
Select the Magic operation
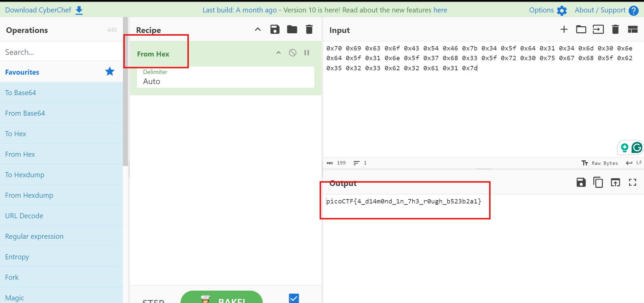[x=61, y=295]
